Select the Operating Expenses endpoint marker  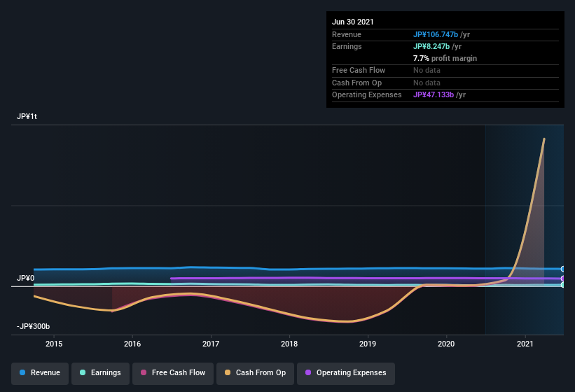click(x=562, y=279)
